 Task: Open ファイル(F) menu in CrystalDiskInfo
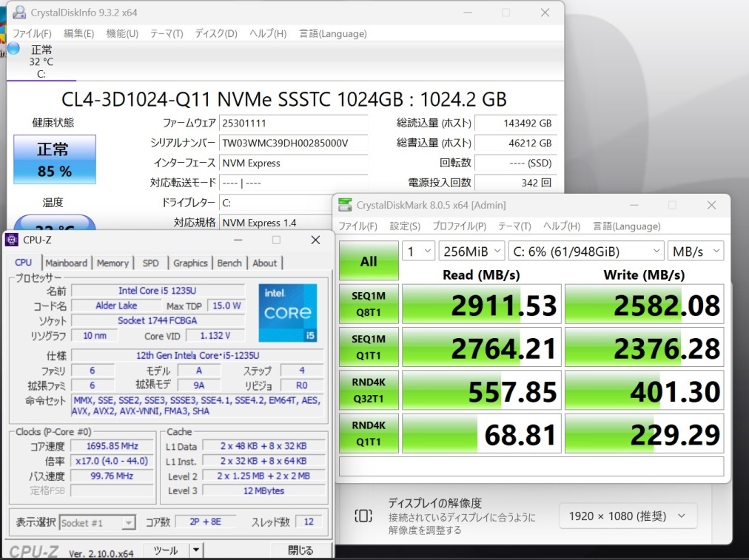[x=32, y=33]
